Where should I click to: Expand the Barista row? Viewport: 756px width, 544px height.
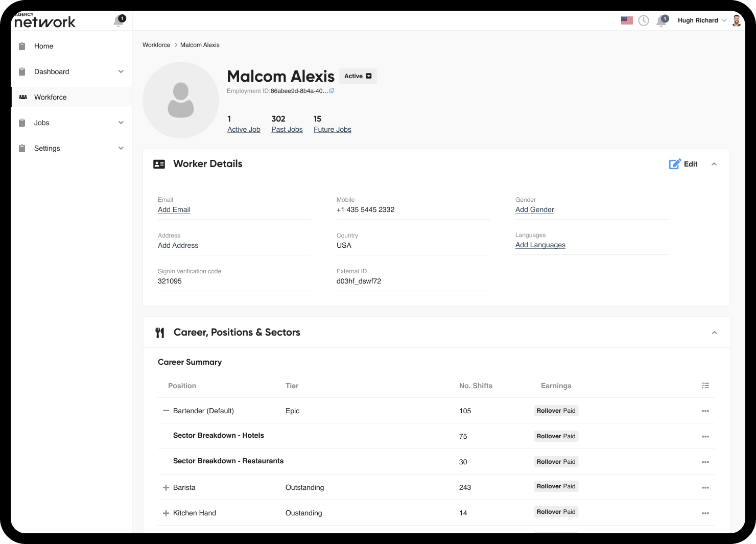coord(166,488)
